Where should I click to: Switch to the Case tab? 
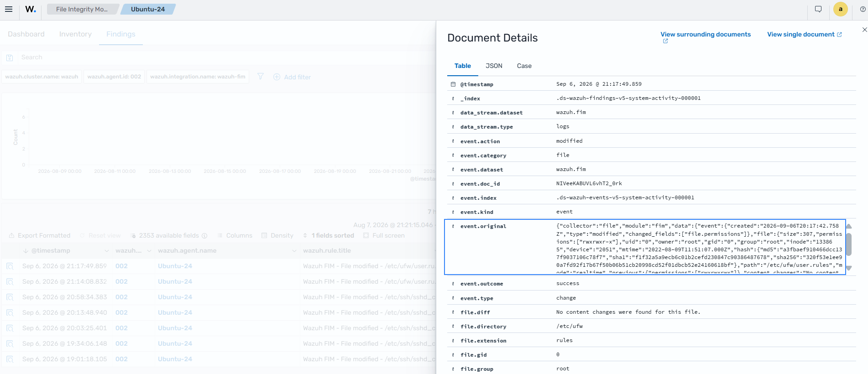point(524,66)
